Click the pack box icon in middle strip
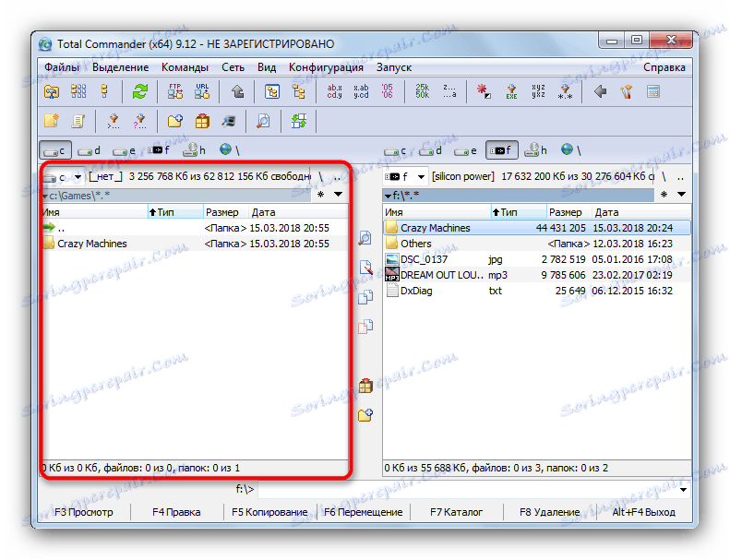The height and width of the screenshot is (560, 730). tap(365, 386)
